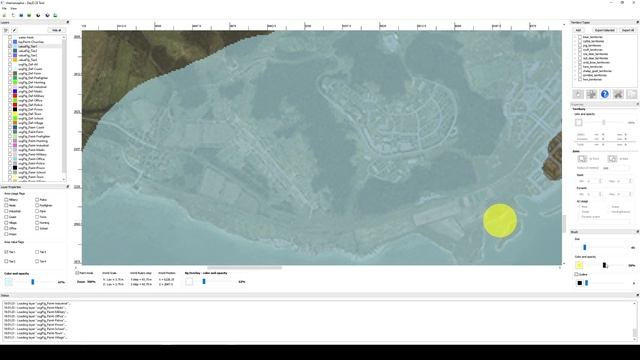The image size is (640, 360).
Task: Check the Military area usage flag
Action: click(x=6, y=200)
